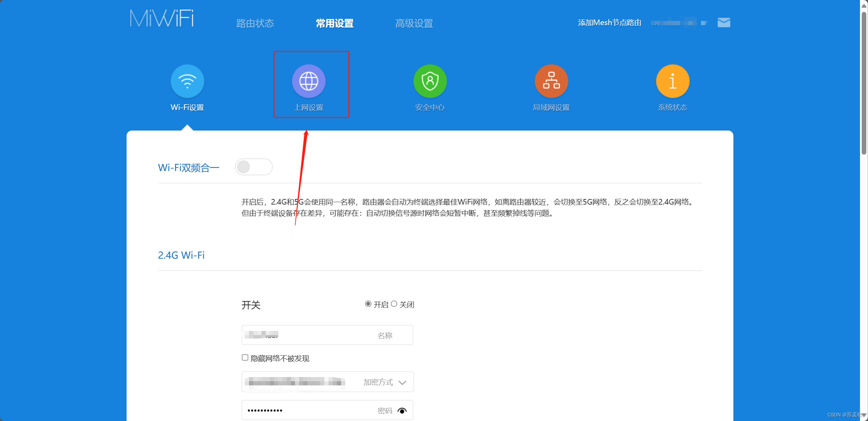Click 添加Mesh节点路由 link
This screenshot has width=868, height=421.
[610, 23]
